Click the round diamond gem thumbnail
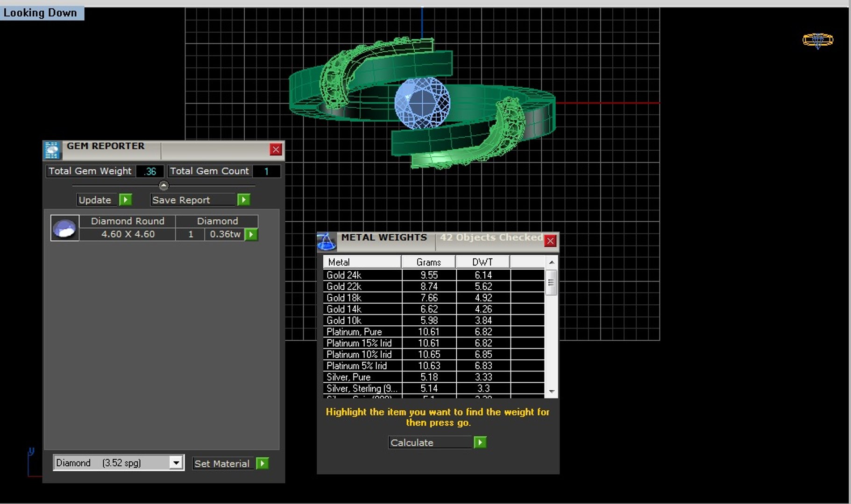This screenshot has height=504, width=851. coord(65,228)
